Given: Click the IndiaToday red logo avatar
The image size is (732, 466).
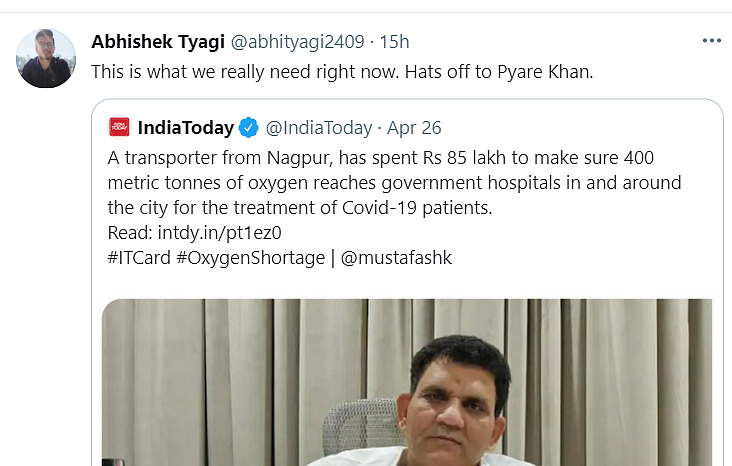Looking at the screenshot, I should click(119, 127).
